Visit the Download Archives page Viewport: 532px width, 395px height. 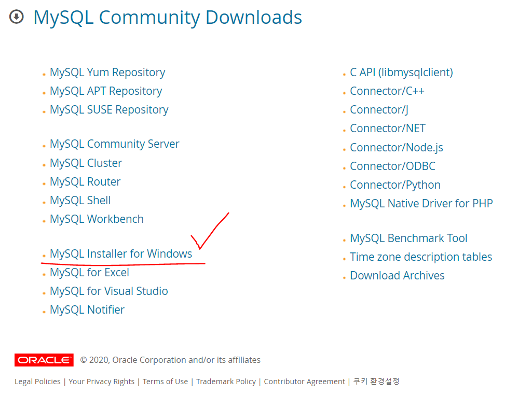pos(397,275)
